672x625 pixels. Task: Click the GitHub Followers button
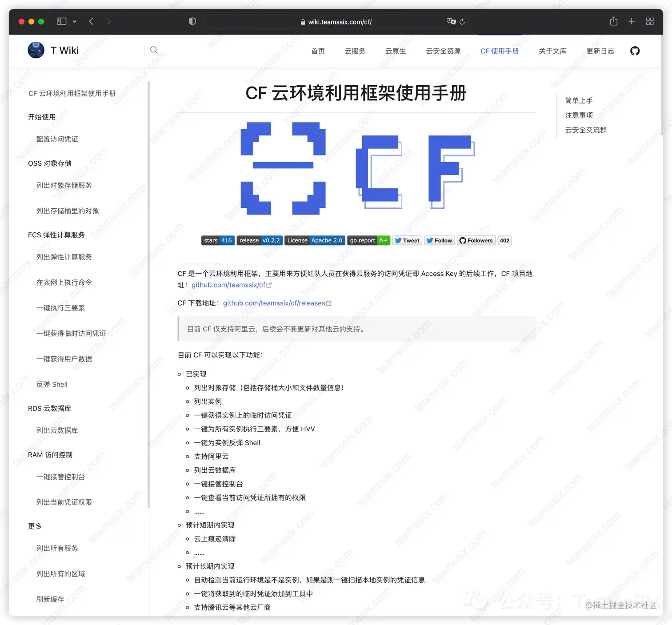click(x=476, y=240)
